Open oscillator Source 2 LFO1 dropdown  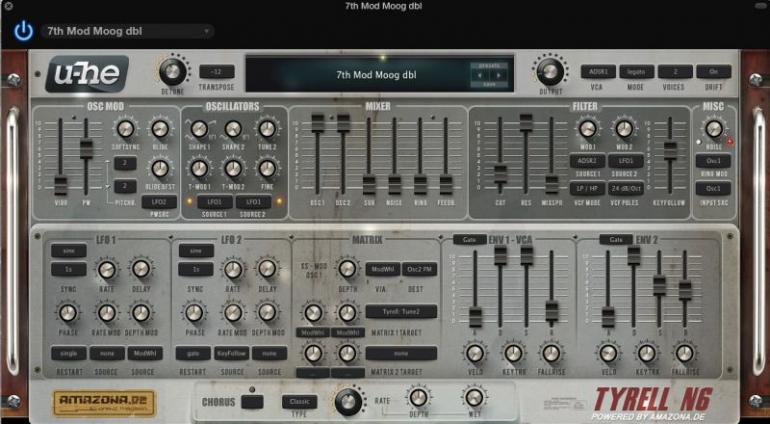pos(253,202)
